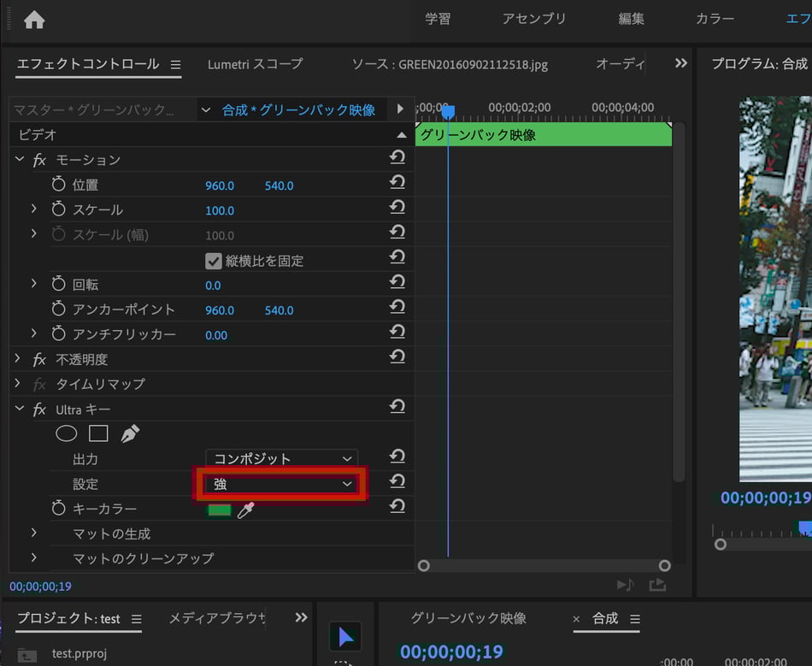Click play audio only icon
This screenshot has width=812, height=666.
[x=626, y=586]
